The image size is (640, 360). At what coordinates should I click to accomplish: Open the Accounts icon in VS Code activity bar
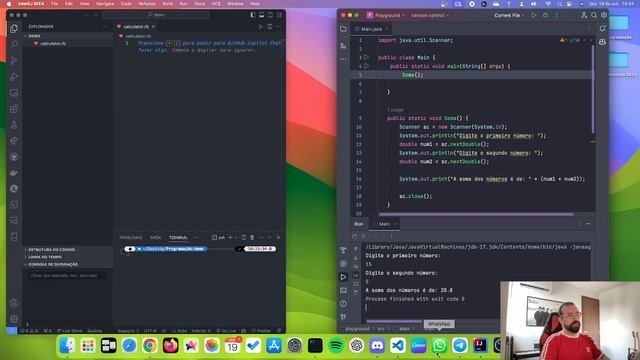pyautogui.click(x=14, y=303)
